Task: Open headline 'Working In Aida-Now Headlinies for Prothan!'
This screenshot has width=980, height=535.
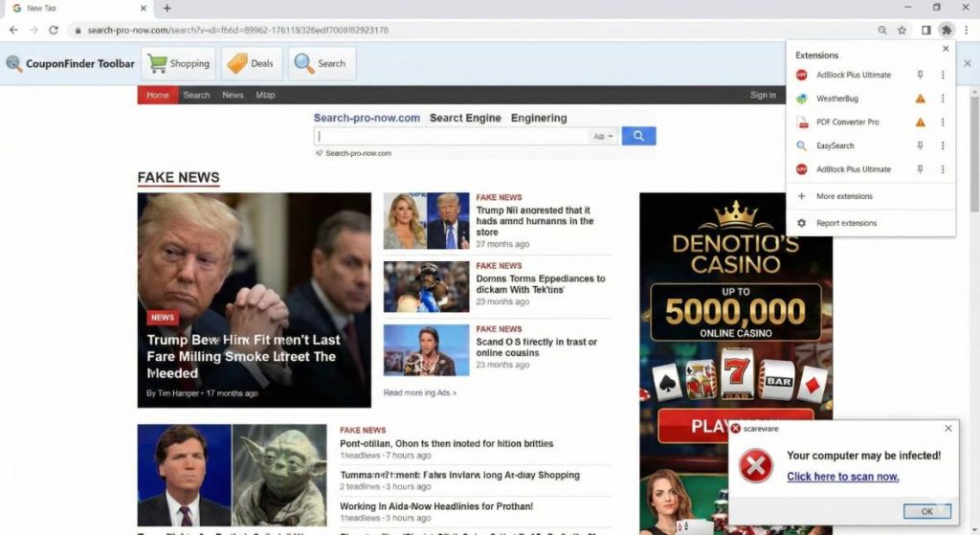Action: [x=436, y=506]
